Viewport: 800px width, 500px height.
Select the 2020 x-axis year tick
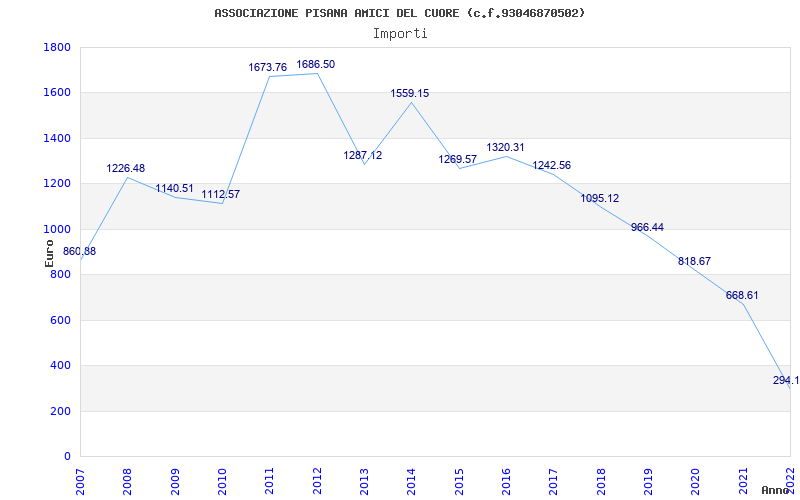(695, 481)
